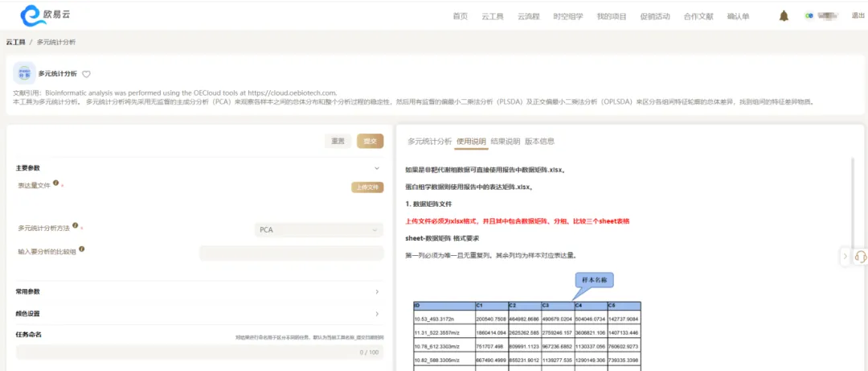Open 云流程 in top navigation
Screen dimensions: 868x371
(x=528, y=17)
